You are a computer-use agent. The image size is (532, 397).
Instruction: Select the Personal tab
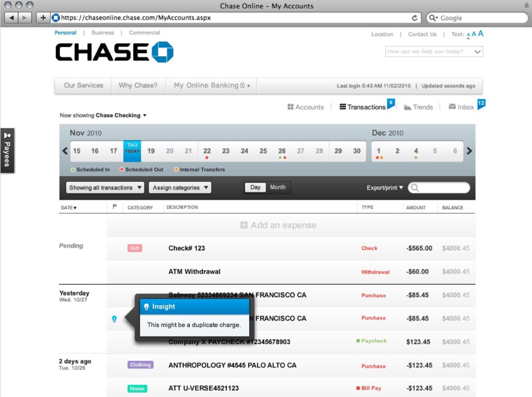66,33
